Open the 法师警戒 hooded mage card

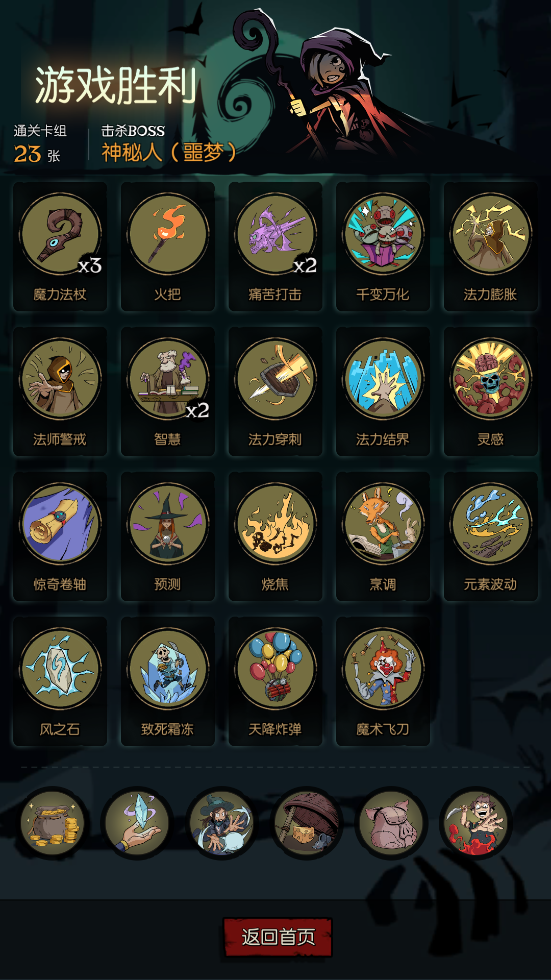coord(60,391)
